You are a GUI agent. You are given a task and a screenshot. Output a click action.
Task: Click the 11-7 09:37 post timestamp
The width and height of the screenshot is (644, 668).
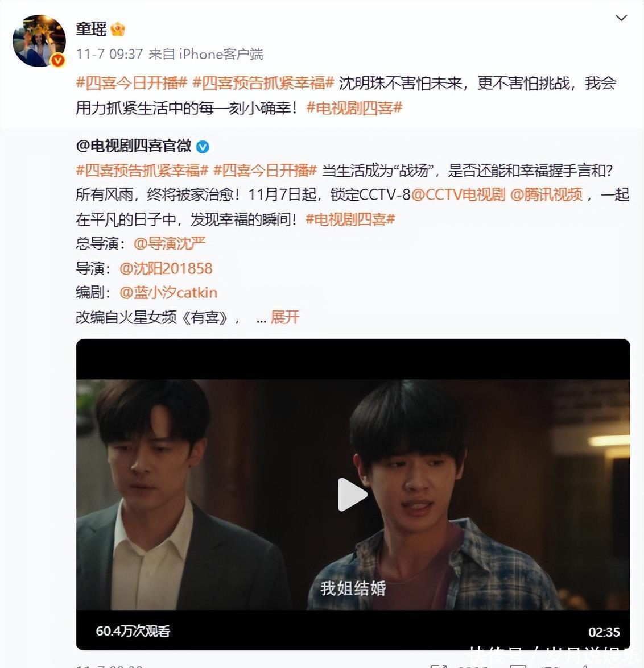pyautogui.click(x=110, y=54)
